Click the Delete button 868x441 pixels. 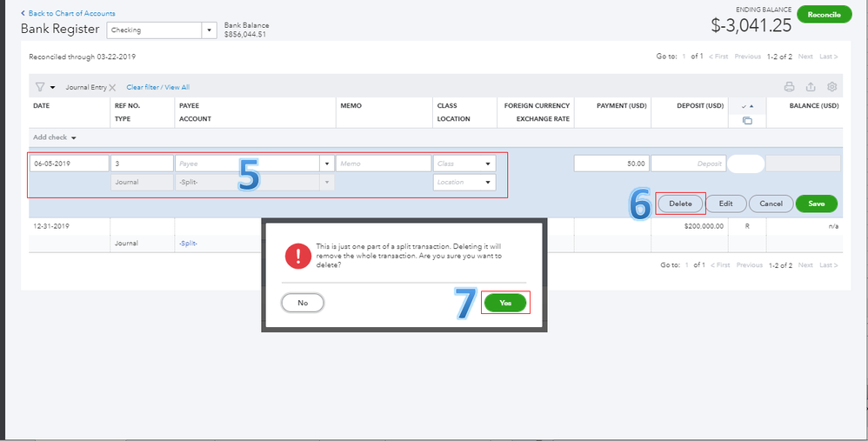click(680, 204)
